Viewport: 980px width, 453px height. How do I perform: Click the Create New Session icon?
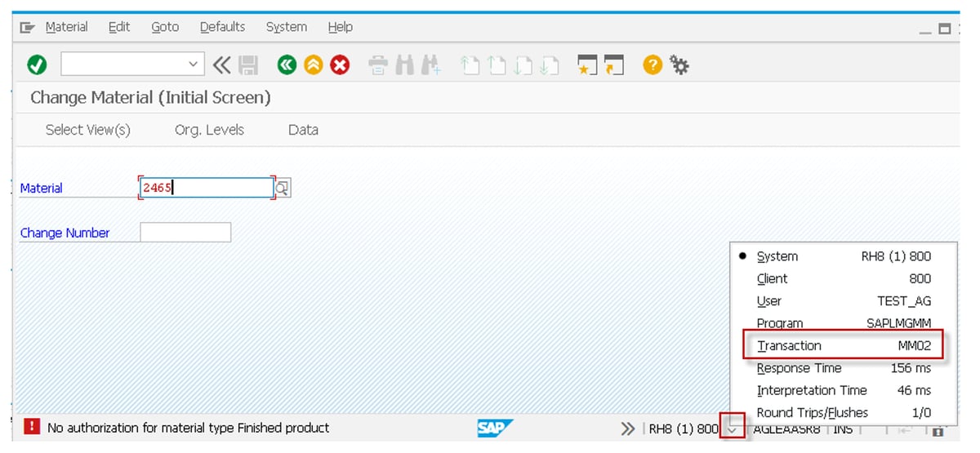click(x=587, y=65)
